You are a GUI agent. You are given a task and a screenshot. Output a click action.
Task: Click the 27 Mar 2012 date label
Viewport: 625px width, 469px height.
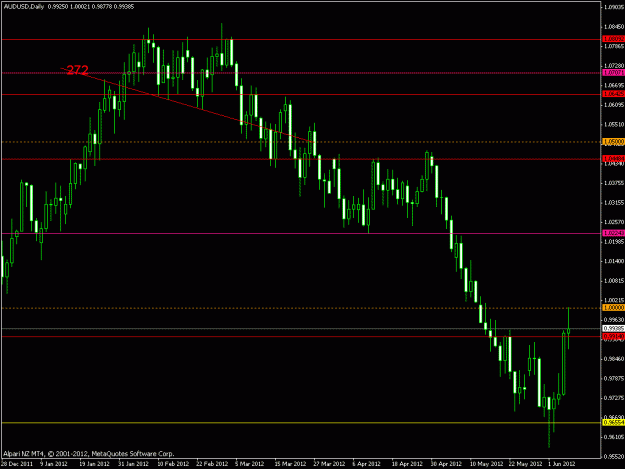point(329,464)
